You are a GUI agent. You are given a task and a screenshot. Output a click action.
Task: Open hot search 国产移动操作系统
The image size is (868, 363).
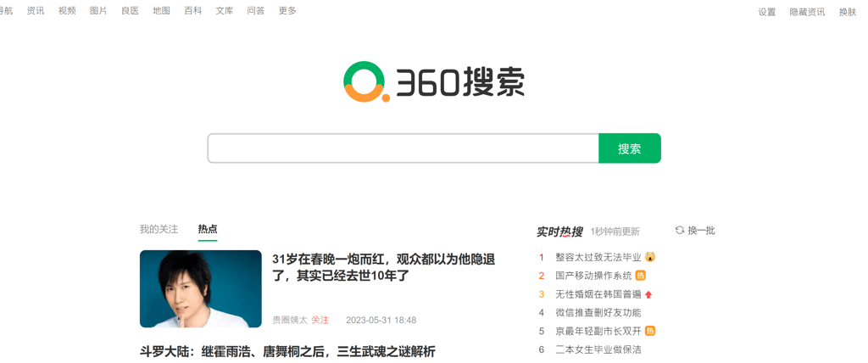coord(593,276)
